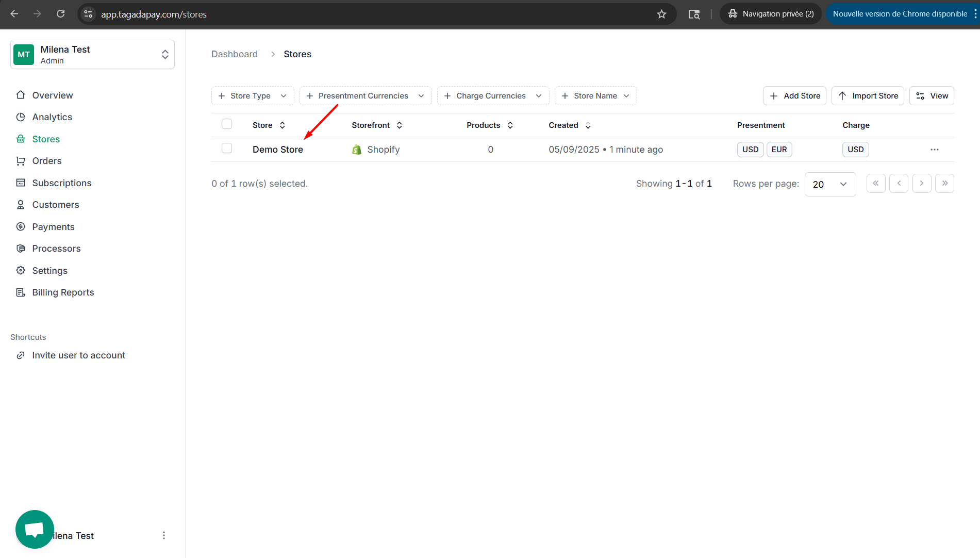Sort by the Storefront column header
The width and height of the screenshot is (980, 558).
coord(377,125)
